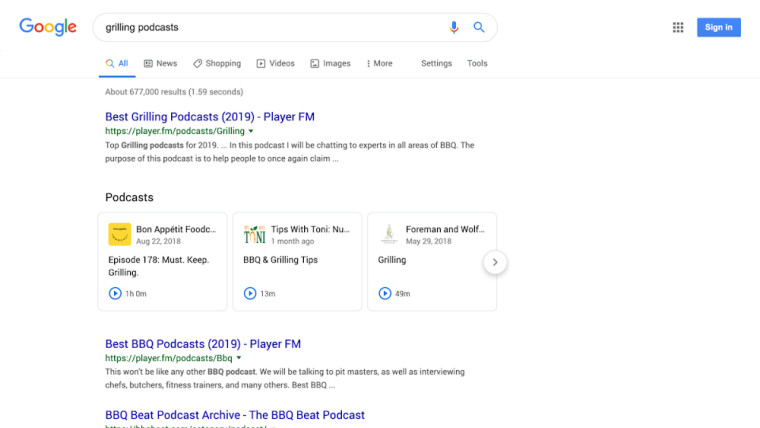Click the Bon Appétit Foodc... podcast name
This screenshot has height=428, width=760.
coord(176,229)
